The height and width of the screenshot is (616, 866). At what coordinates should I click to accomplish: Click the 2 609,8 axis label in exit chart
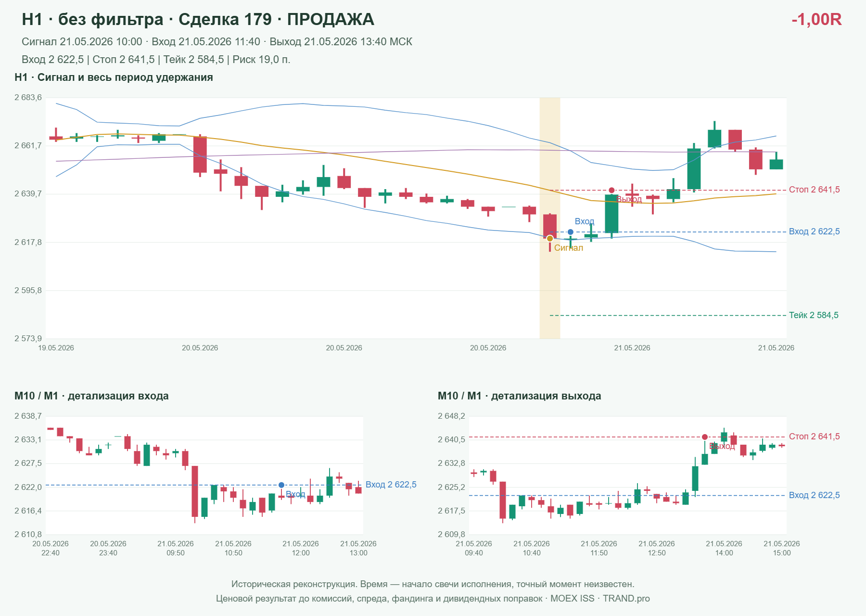click(452, 534)
